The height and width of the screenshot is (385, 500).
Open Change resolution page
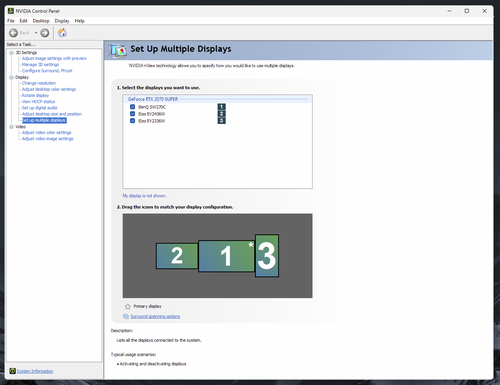tap(39, 83)
